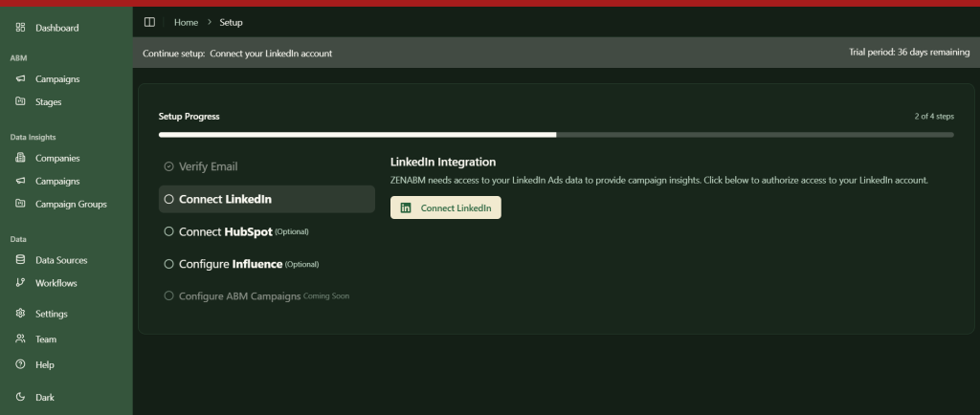Click the Settings gear icon
980x415 pixels.
pos(21,314)
